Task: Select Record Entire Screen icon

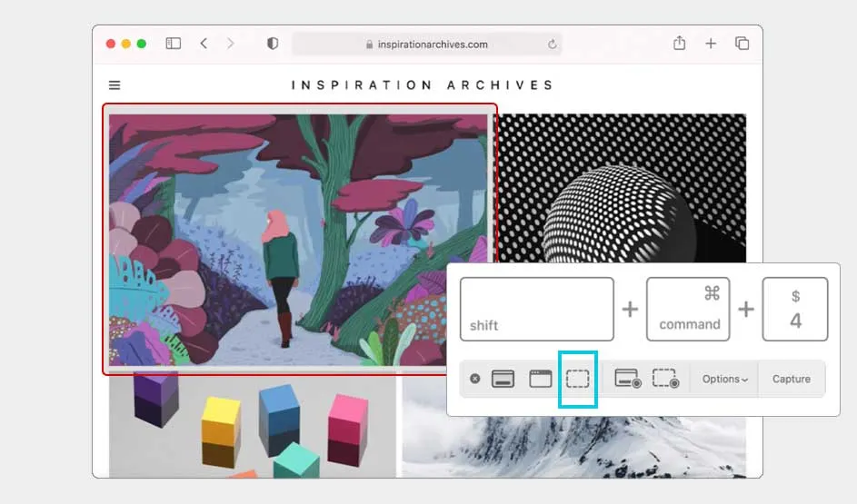Action: 627,379
